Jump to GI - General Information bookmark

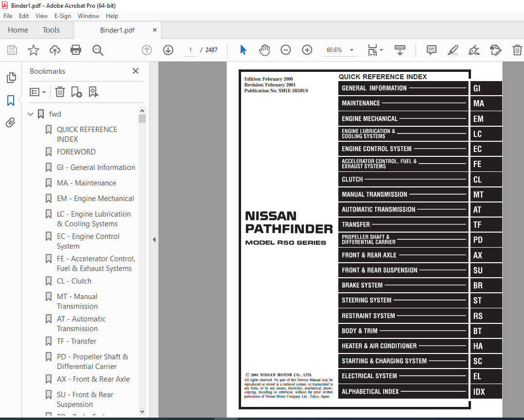tap(96, 168)
